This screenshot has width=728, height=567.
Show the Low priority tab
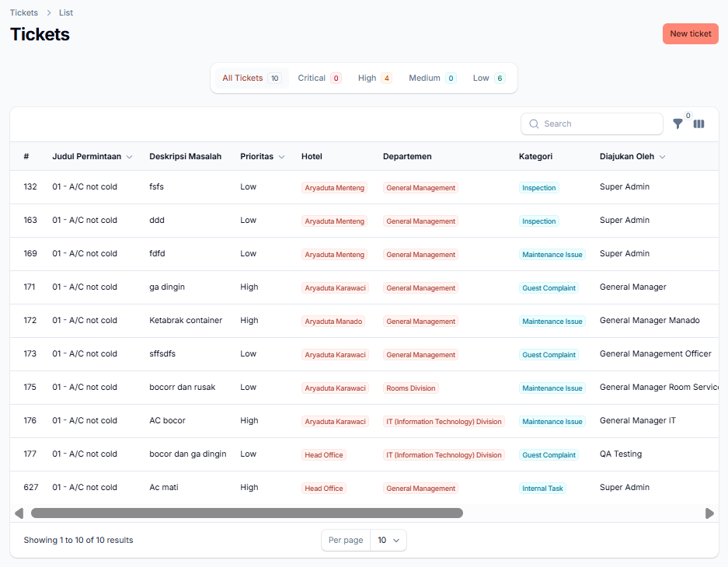(x=489, y=78)
